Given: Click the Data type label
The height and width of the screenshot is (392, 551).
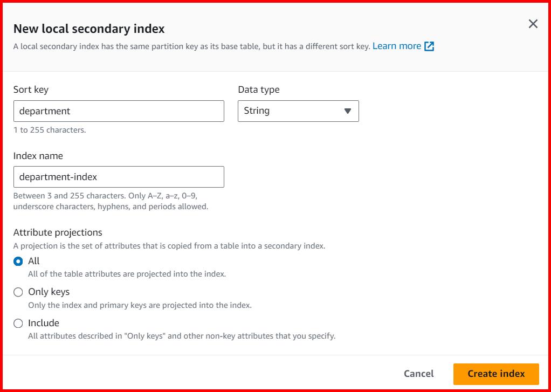Looking at the screenshot, I should (x=258, y=90).
